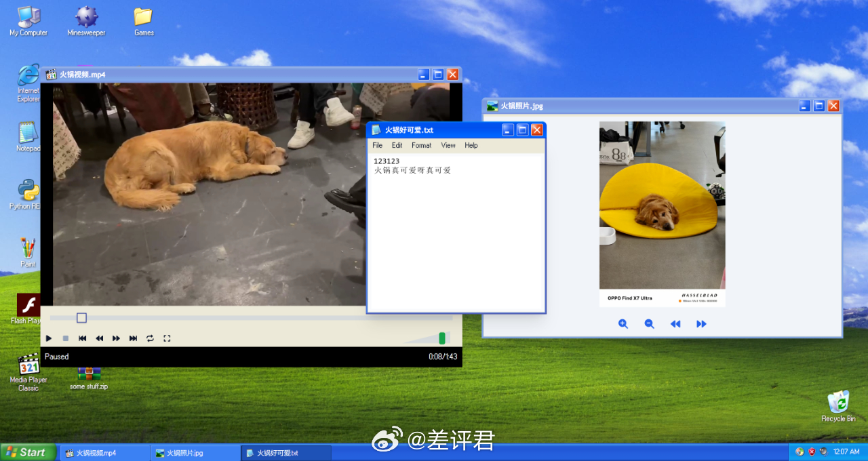The height and width of the screenshot is (461, 868).
Task: Click the green volume slider handle
Action: click(x=442, y=338)
